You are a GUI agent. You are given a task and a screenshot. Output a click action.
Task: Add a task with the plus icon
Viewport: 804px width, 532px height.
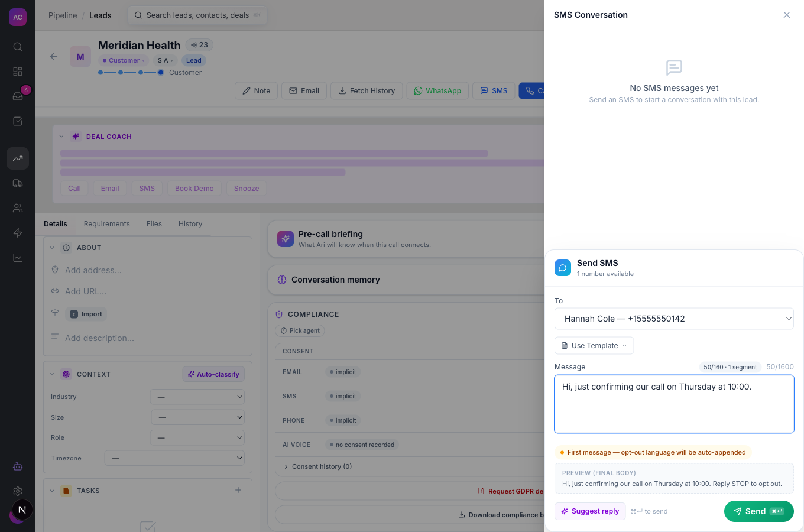[238, 490]
